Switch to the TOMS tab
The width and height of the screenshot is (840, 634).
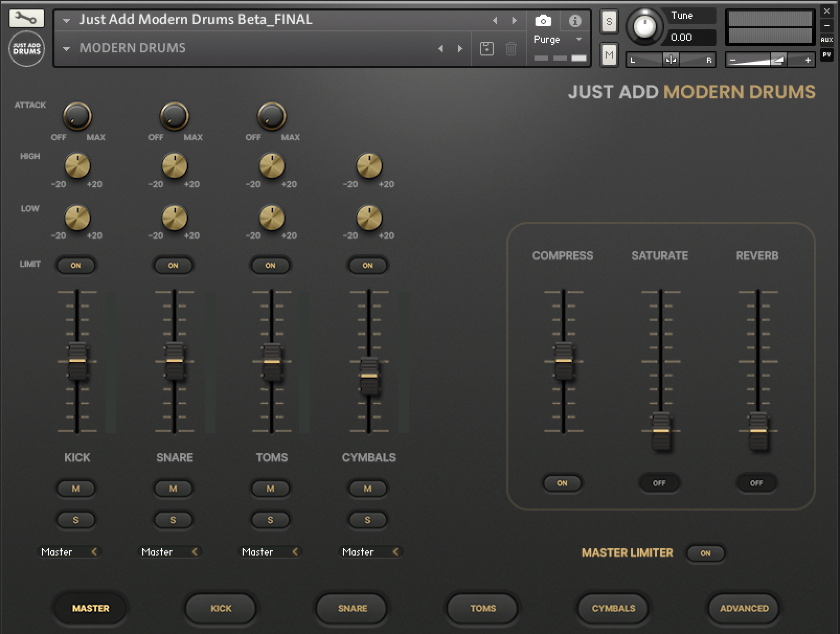point(483,608)
